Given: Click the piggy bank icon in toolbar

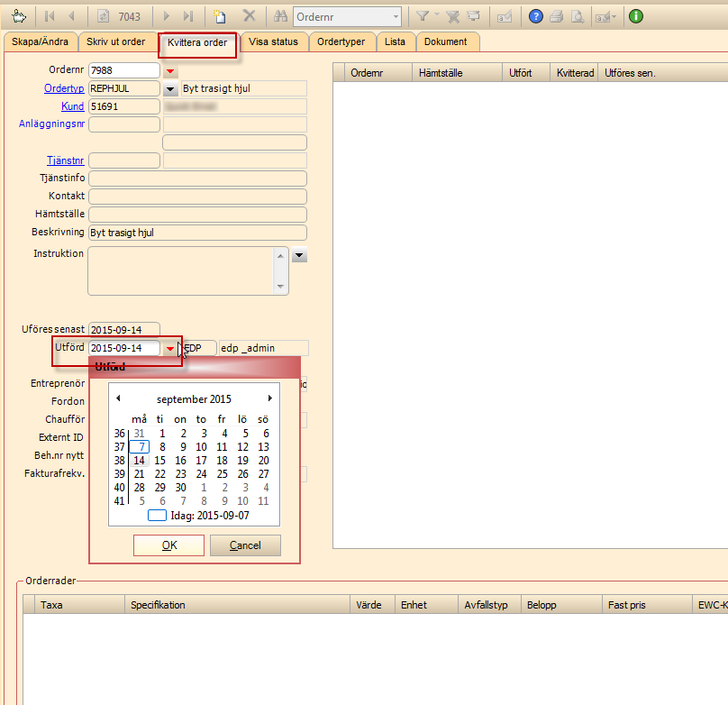Looking at the screenshot, I should pos(18,16).
